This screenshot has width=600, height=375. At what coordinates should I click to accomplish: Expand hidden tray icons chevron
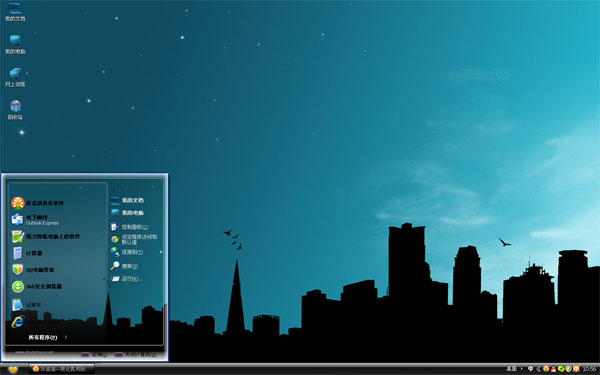(538, 369)
